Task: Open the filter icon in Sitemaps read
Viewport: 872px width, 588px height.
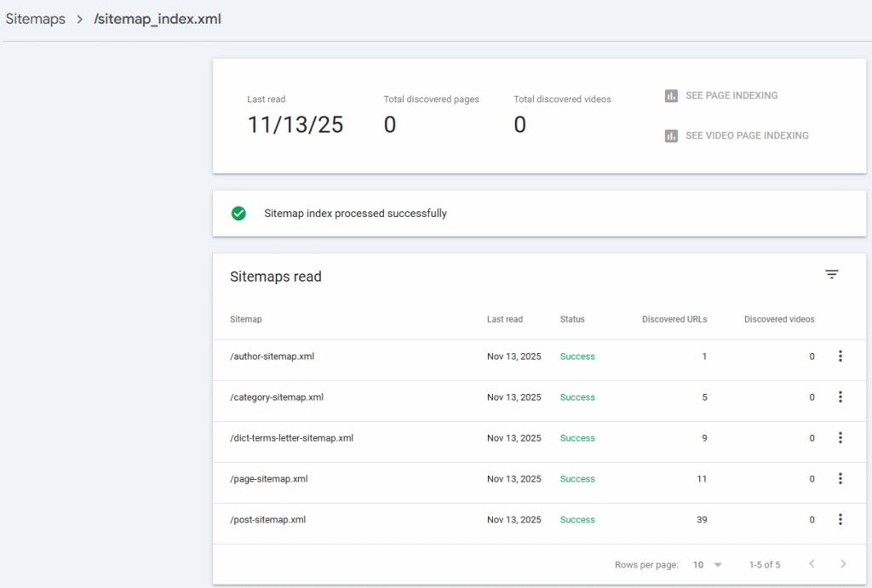Action: pyautogui.click(x=832, y=274)
